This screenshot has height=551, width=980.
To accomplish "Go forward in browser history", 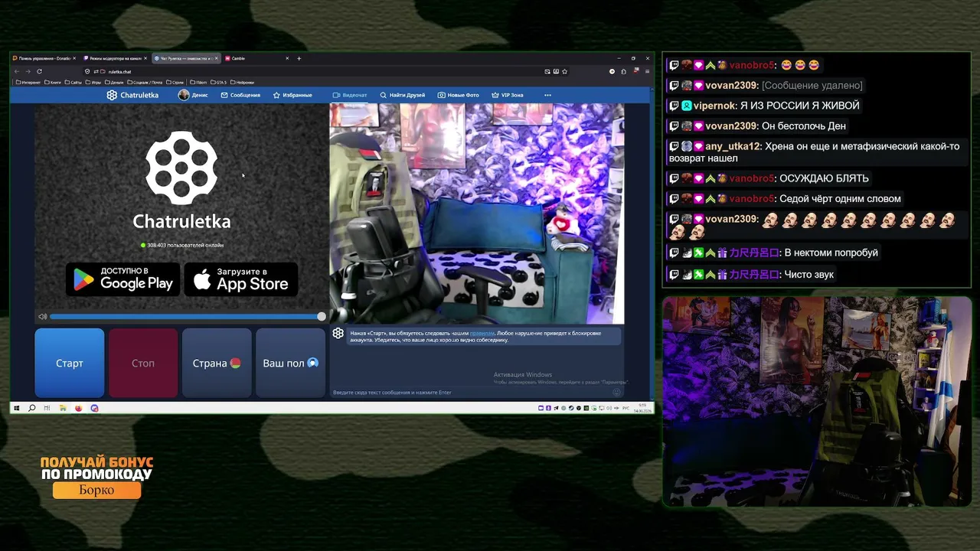I will coord(28,71).
